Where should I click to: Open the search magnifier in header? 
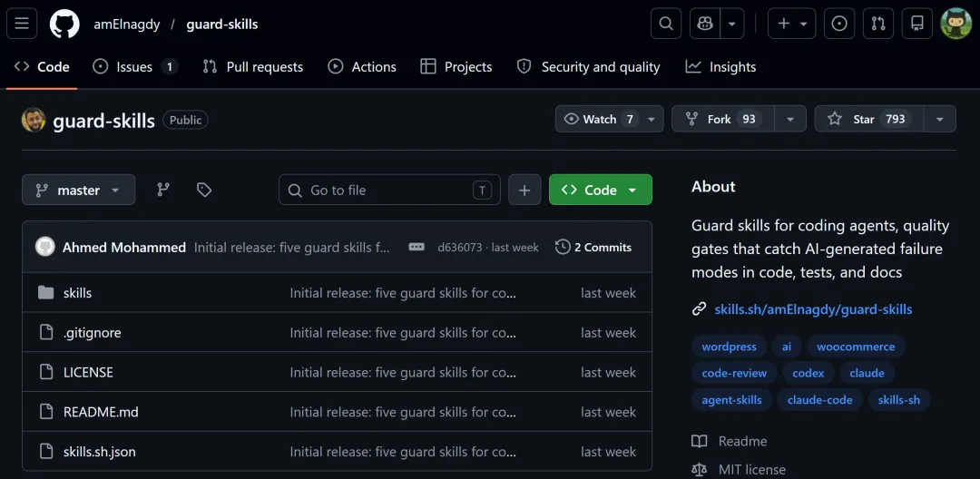coord(666,24)
